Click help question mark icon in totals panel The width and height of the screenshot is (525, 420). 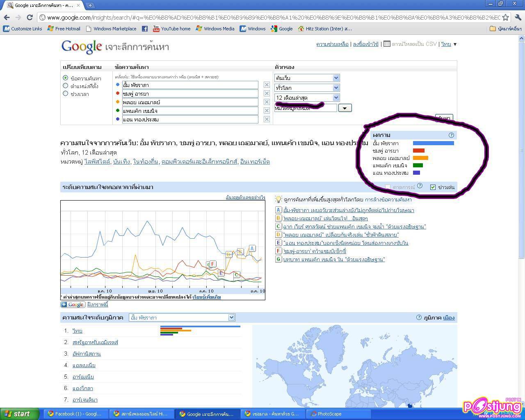coord(451,135)
